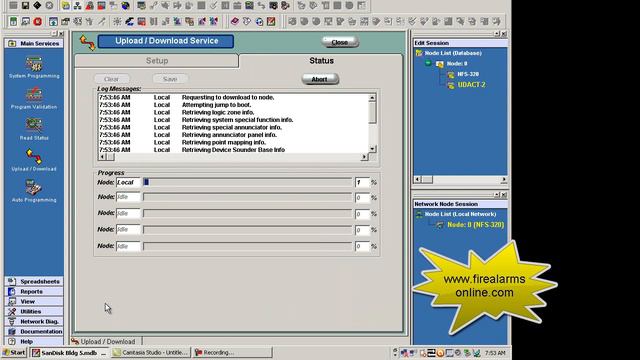Click the percent field showing 1
640x360 pixels.
tap(362, 182)
